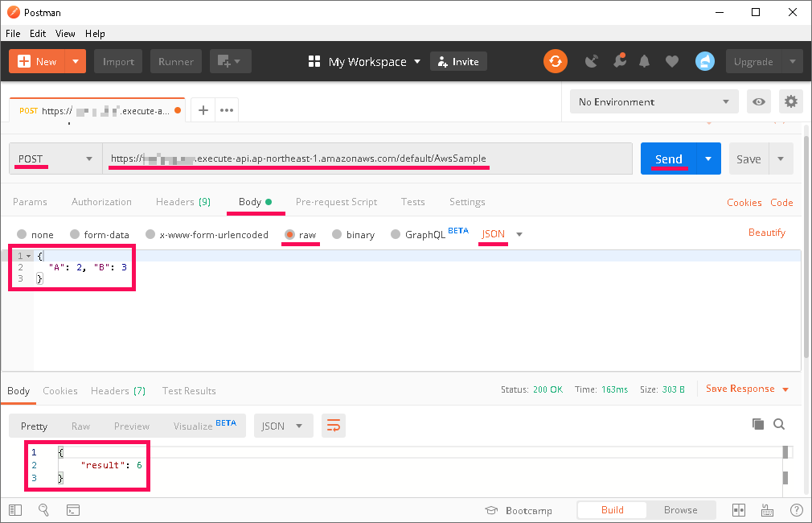Switch to the Params tab
The image size is (812, 523).
point(30,202)
